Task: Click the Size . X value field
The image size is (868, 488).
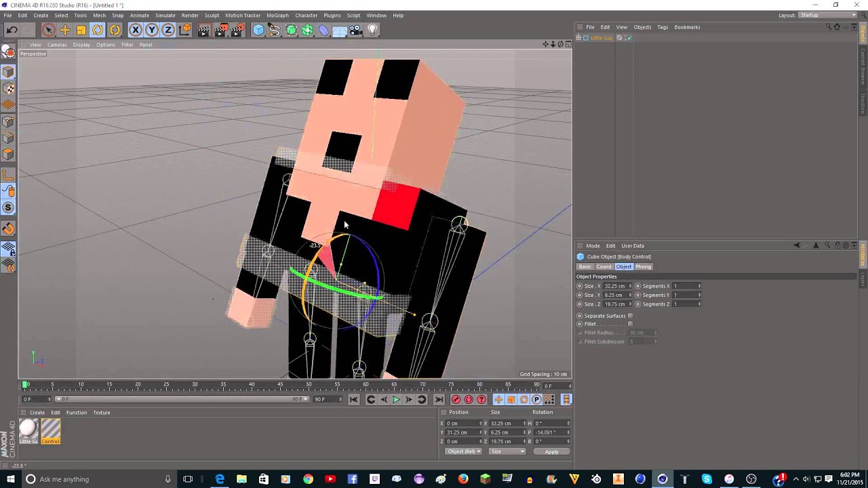Action: pos(616,286)
